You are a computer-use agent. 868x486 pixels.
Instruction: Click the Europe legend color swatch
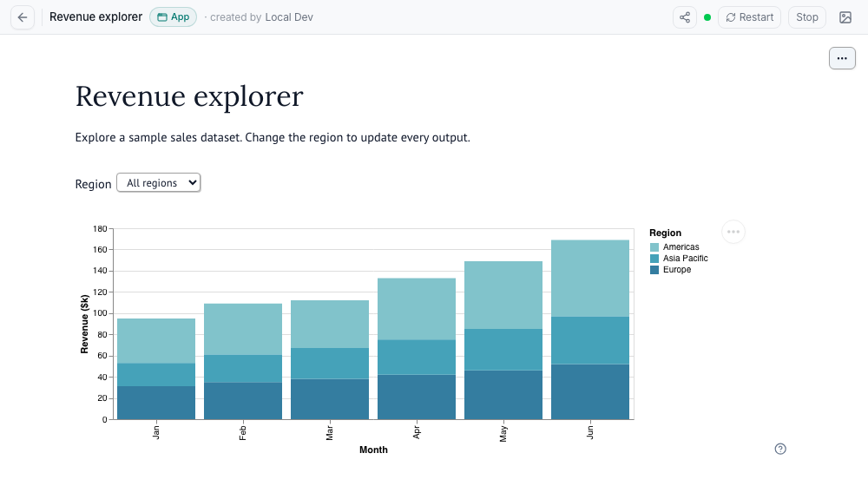[654, 270]
